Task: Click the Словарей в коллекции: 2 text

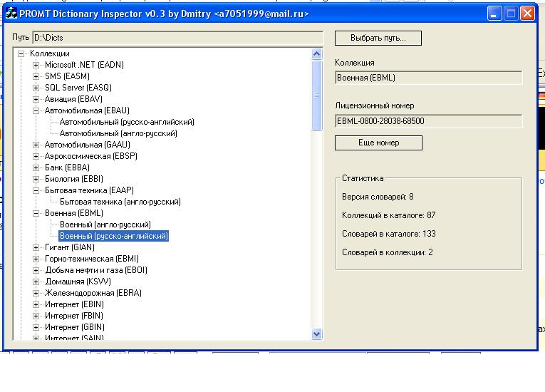Action: (388, 252)
